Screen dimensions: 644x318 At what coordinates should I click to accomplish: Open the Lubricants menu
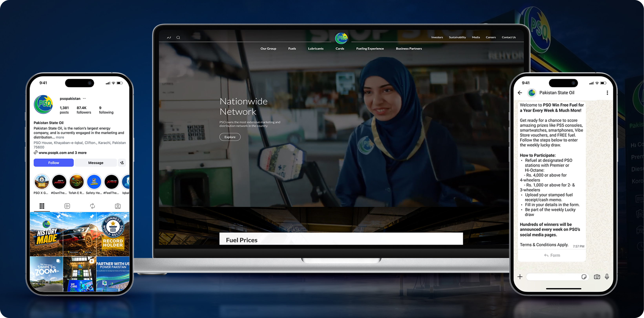pos(315,48)
